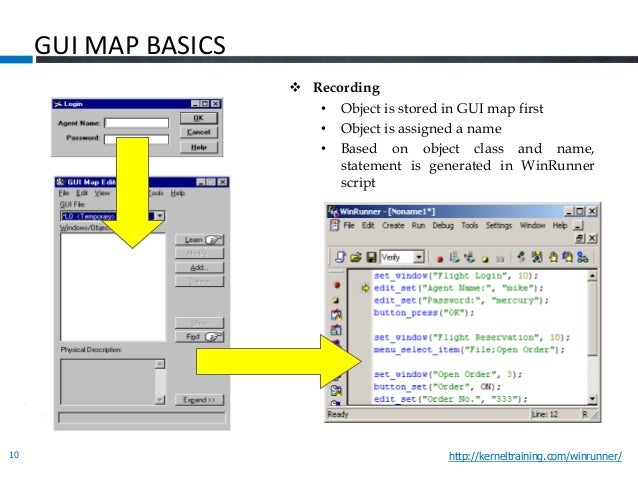Expand the GUI File dropdown arrow

pos(160,216)
